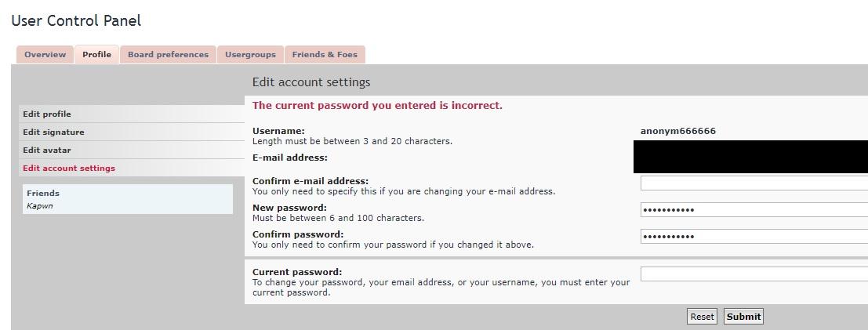Click the blacked-out E-mail address field
This screenshot has width=868, height=330.
tap(750, 157)
